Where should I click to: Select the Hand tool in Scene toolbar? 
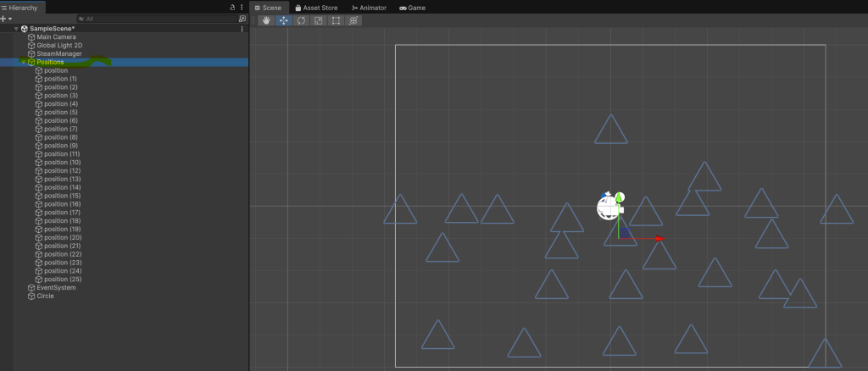266,20
